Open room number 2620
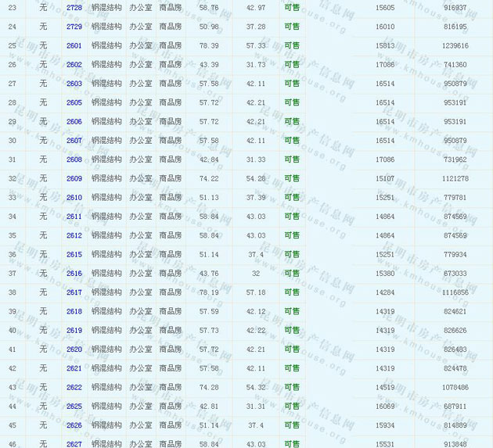493x448 pixels. click(x=74, y=349)
